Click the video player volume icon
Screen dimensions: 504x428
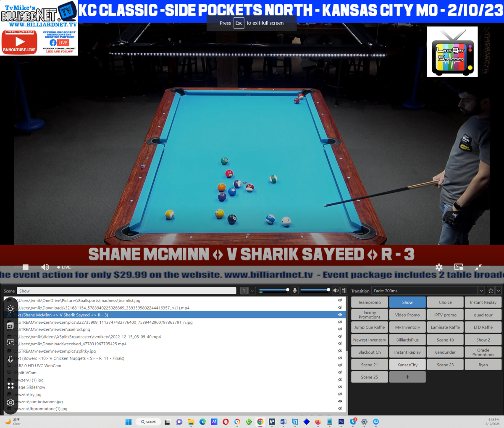tap(45, 267)
